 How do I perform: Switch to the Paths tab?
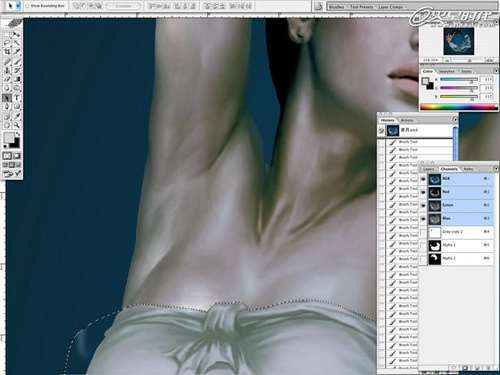point(468,169)
